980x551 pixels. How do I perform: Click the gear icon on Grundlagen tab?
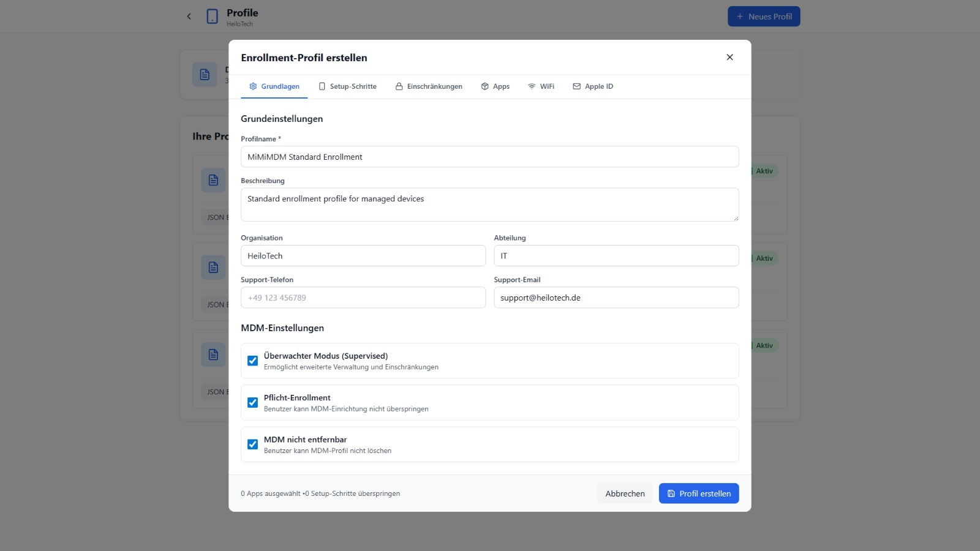point(253,86)
